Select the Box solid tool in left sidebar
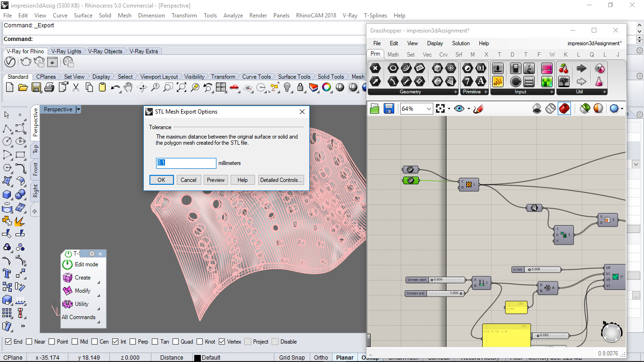644x362 pixels. [7, 194]
